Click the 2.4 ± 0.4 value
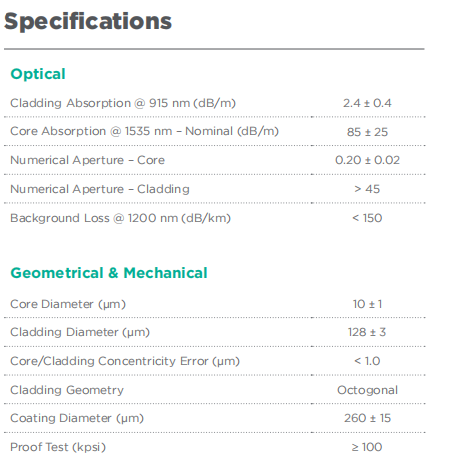Viewport: 450px width, 459px height. pyautogui.click(x=367, y=103)
